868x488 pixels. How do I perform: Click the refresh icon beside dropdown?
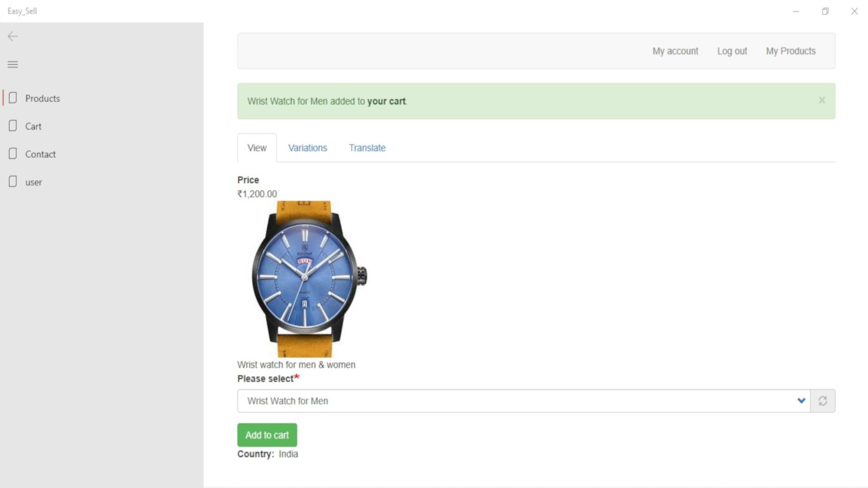823,401
